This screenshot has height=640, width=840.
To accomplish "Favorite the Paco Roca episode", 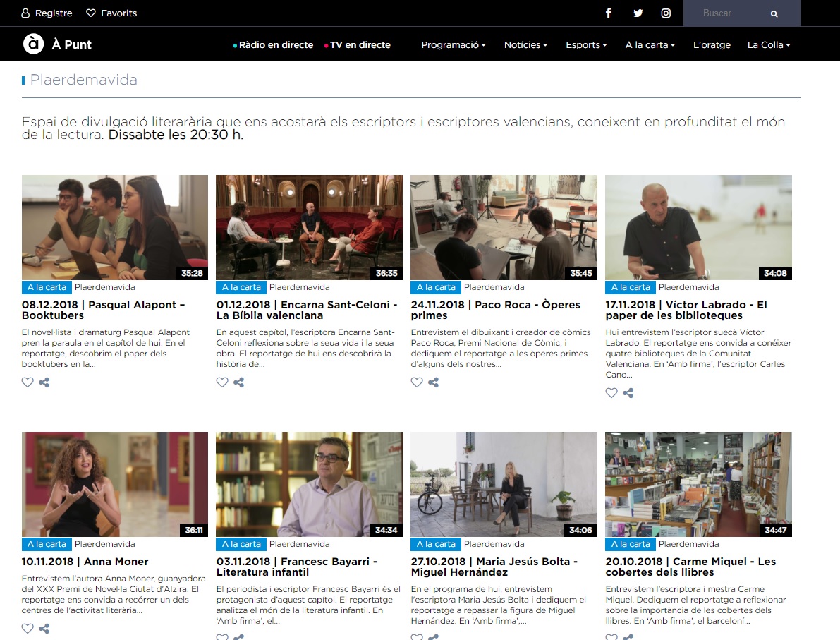I will [x=417, y=382].
